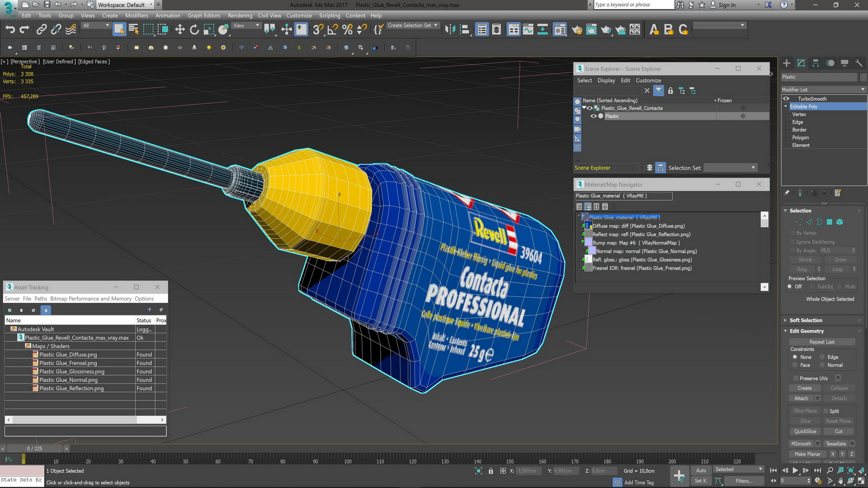Open the Rendered Frame Window icon
This screenshot has height=488, width=868.
click(x=591, y=30)
